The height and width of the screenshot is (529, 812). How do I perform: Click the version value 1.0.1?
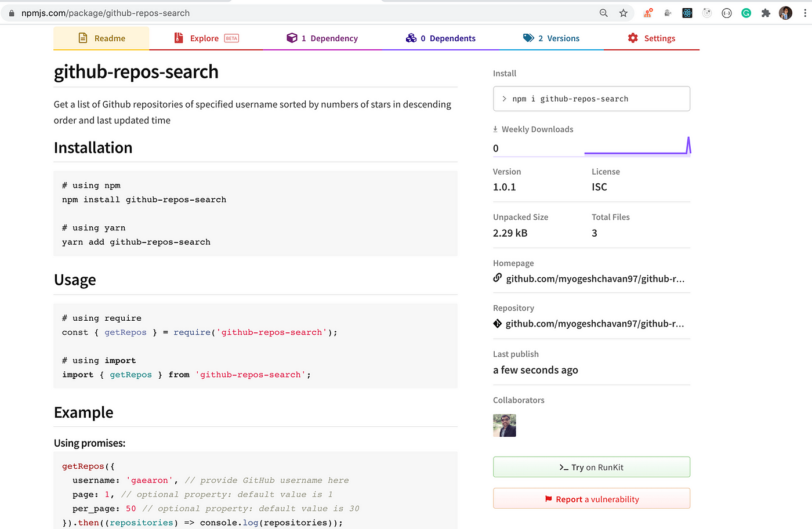pyautogui.click(x=505, y=187)
